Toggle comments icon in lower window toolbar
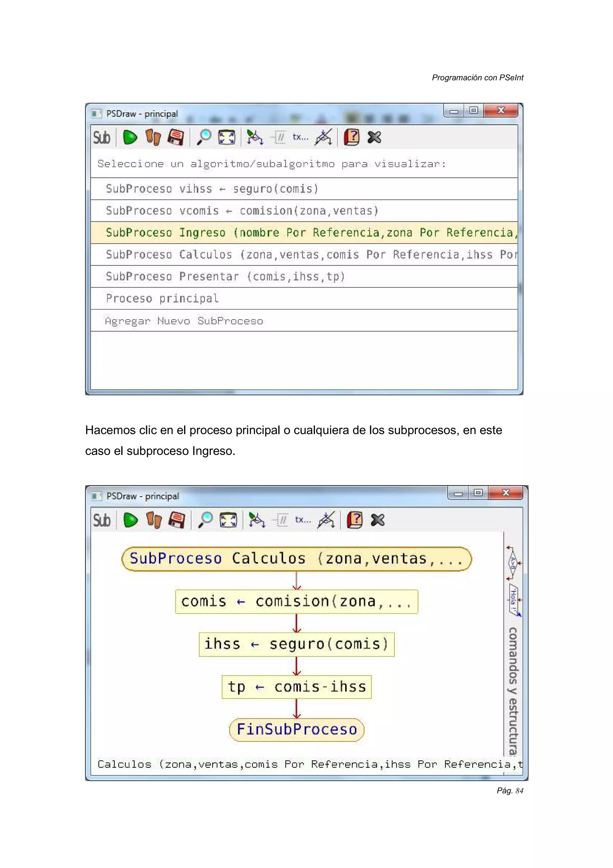613x868 pixels. [281, 520]
